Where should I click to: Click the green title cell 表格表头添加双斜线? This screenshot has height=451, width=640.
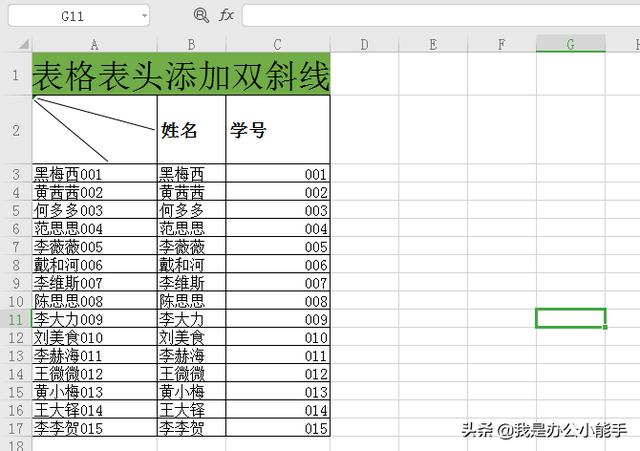[181, 74]
